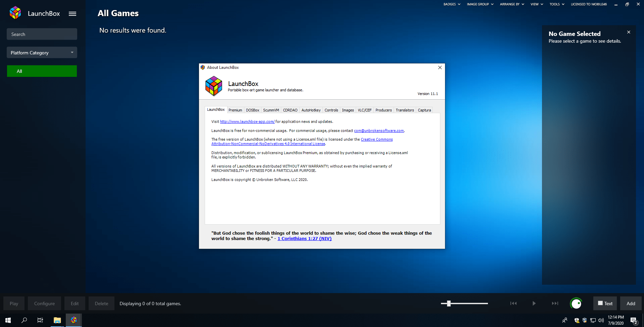Open the Badges dropdown menu

[452, 4]
